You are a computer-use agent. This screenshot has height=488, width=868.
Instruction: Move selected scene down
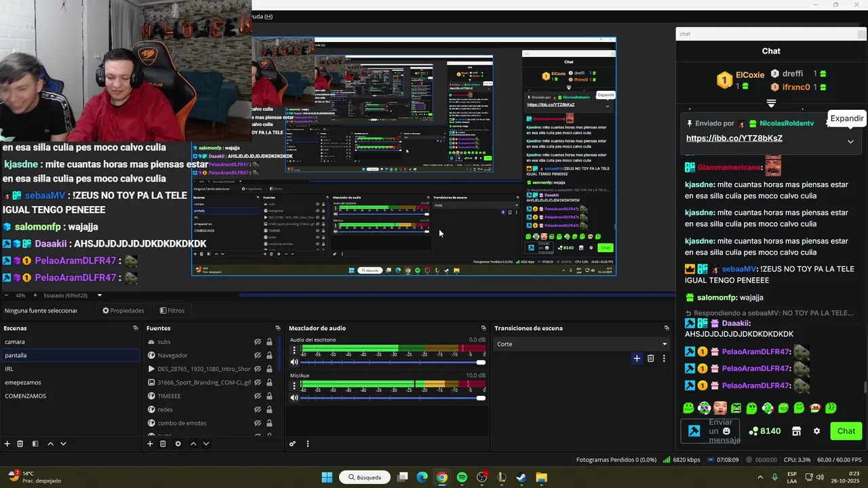coord(63,444)
